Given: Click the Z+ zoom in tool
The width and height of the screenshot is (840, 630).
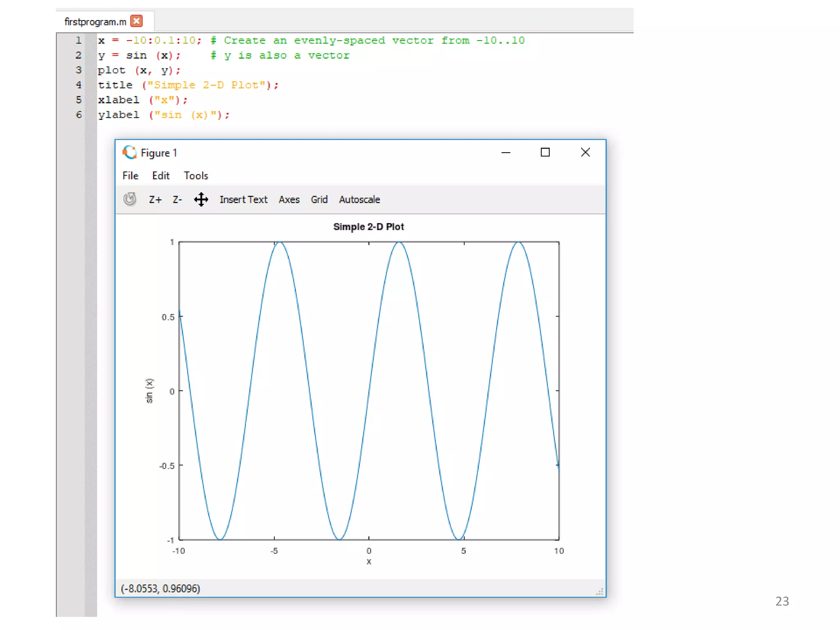Looking at the screenshot, I should [x=155, y=199].
